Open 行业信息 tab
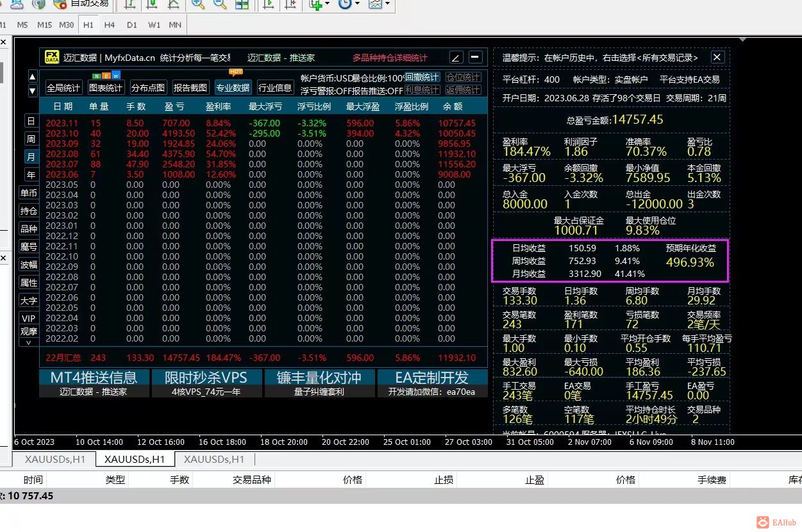 [x=275, y=88]
